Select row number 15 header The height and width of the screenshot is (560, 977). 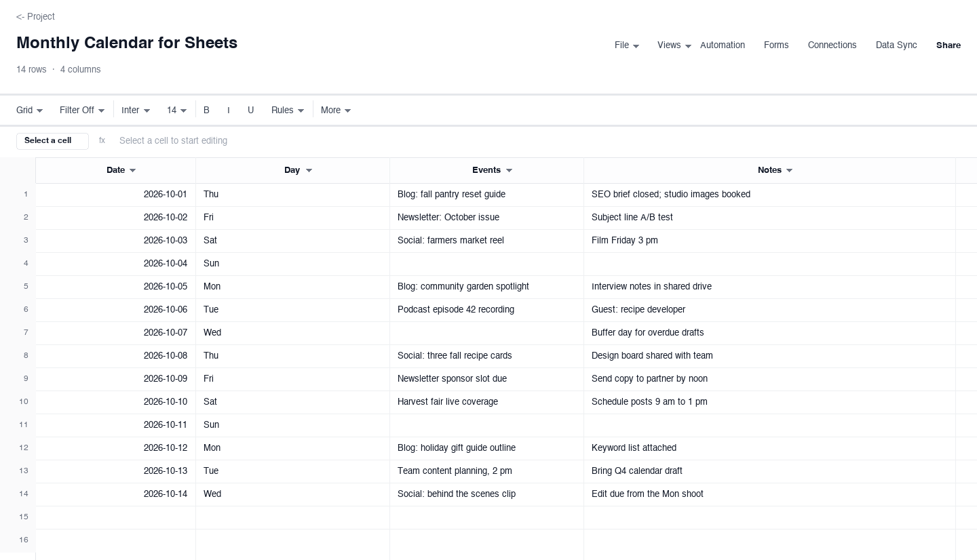point(18,517)
